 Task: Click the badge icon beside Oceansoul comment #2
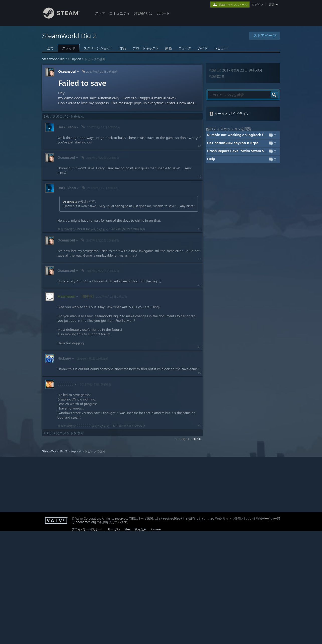click(82, 157)
